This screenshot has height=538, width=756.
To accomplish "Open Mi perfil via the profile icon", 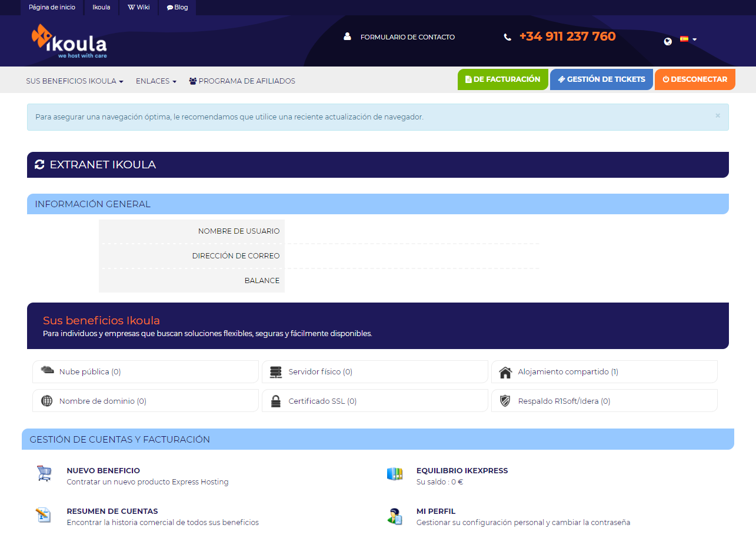I will pos(395,515).
